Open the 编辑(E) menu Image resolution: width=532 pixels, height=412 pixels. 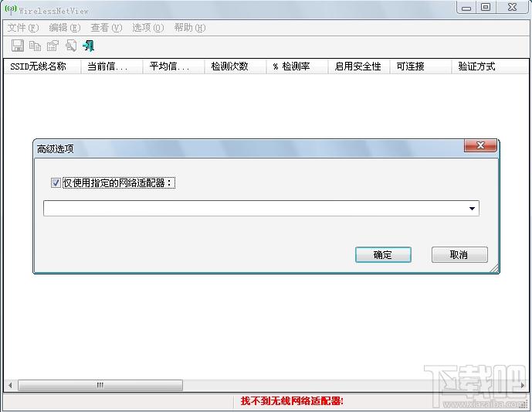(x=64, y=28)
